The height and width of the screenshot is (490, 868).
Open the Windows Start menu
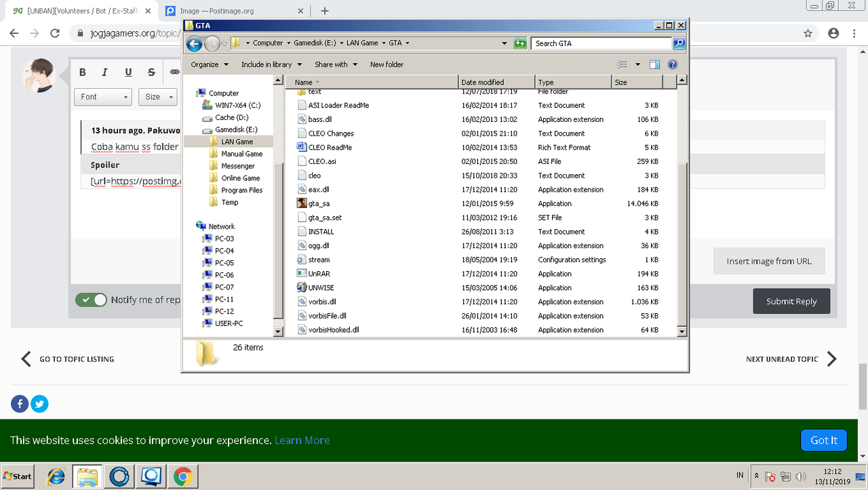pos(18,476)
